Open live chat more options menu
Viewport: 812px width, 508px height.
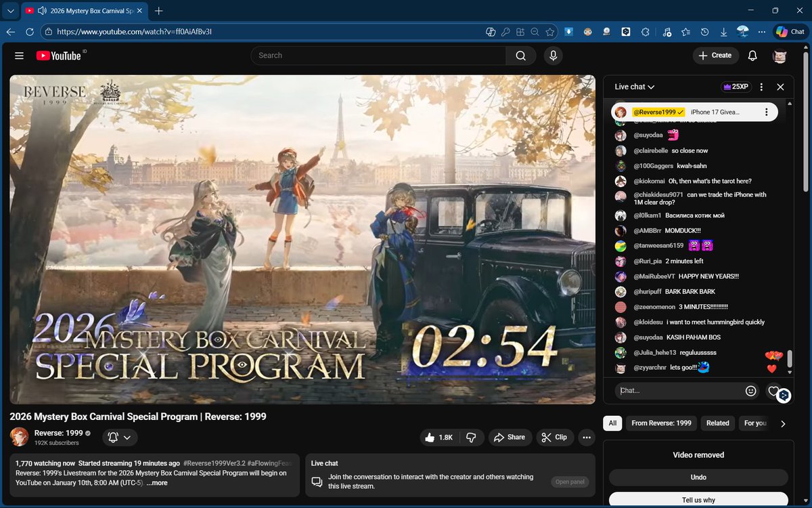[761, 87]
